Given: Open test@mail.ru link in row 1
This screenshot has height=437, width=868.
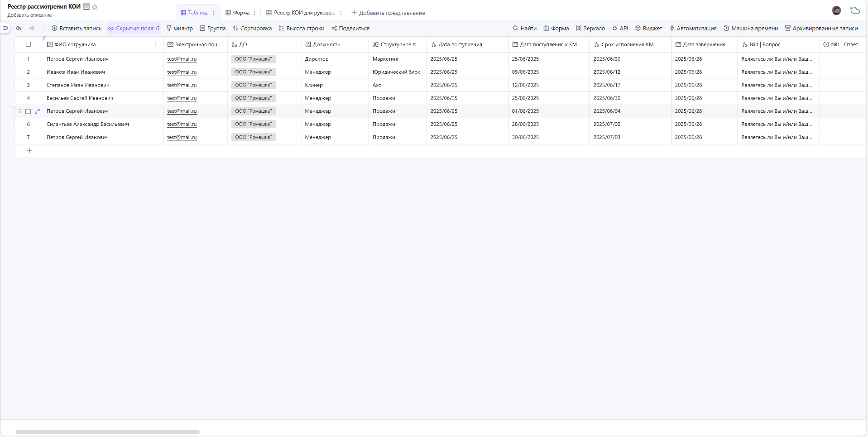Looking at the screenshot, I should click(x=182, y=59).
